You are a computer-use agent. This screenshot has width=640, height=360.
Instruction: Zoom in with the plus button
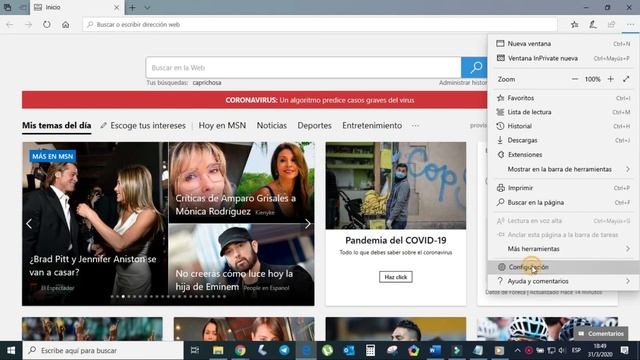pyautogui.click(x=611, y=79)
